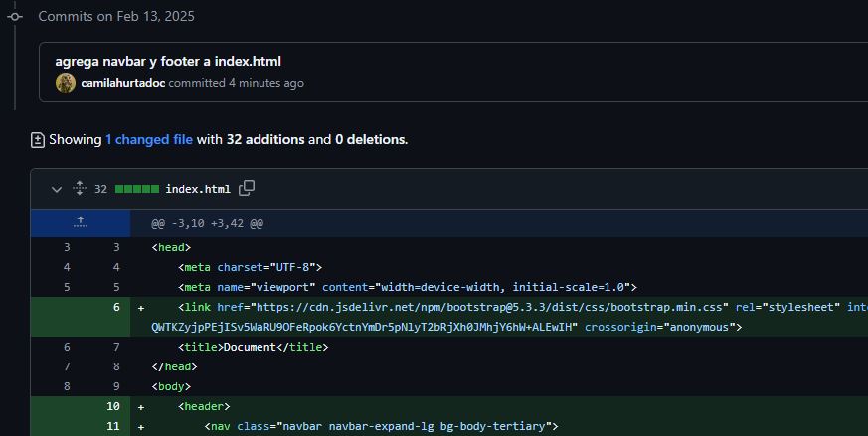Click the <title>Document</title> code line
This screenshot has height=436, width=868.
click(x=253, y=347)
